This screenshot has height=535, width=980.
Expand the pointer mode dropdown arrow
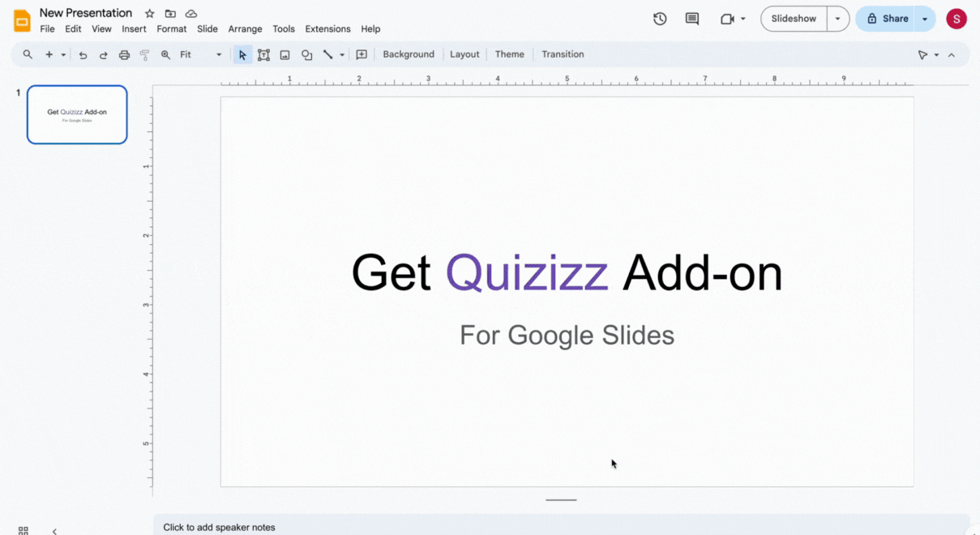click(936, 55)
